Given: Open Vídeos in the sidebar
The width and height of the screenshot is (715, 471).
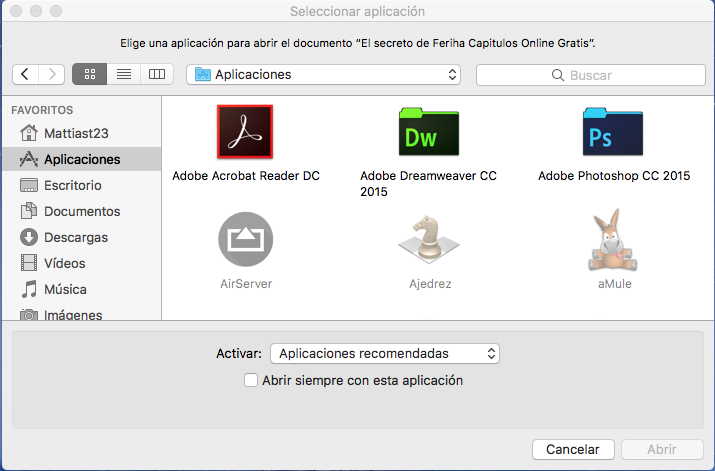Looking at the screenshot, I should 81,263.
